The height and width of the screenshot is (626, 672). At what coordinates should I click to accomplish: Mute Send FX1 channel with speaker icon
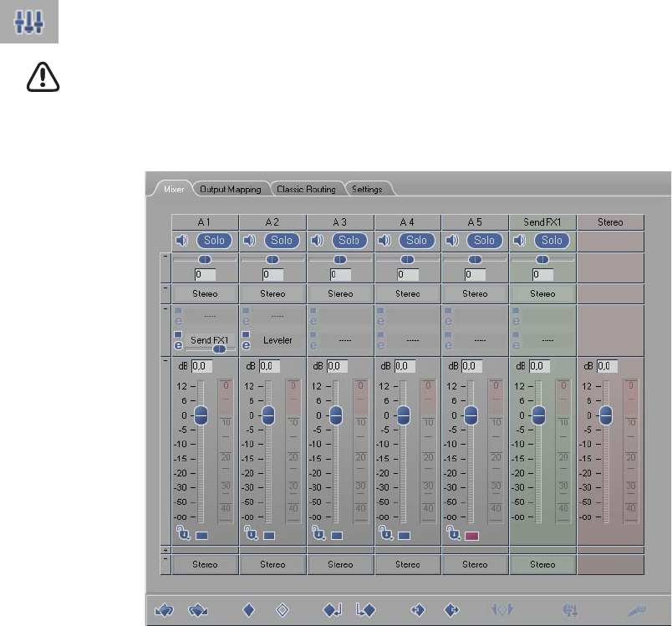(520, 241)
